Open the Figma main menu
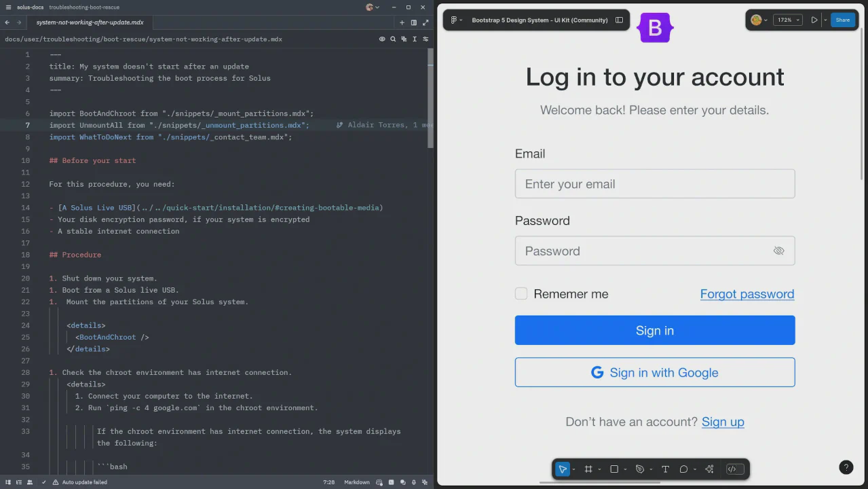868x489 pixels. [456, 20]
